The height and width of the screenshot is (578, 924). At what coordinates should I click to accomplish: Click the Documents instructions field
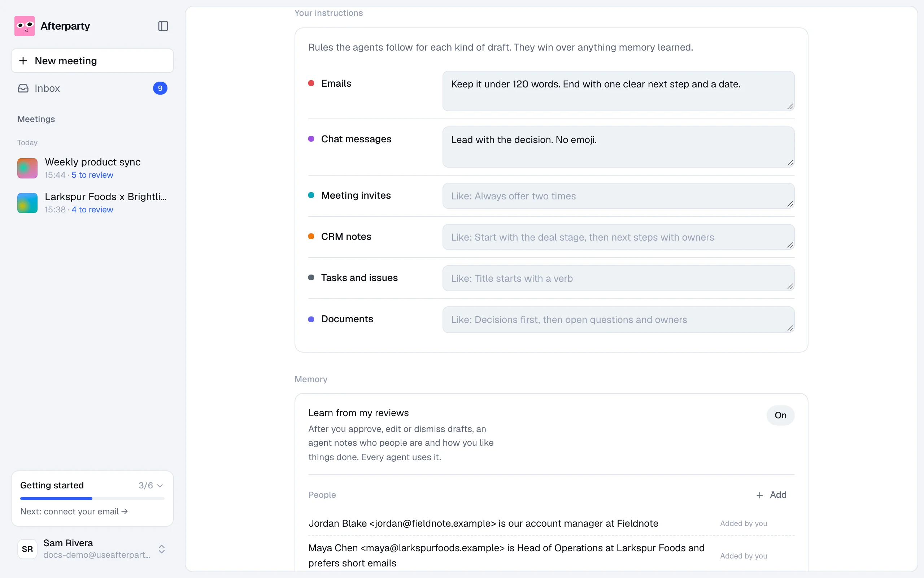(619, 320)
